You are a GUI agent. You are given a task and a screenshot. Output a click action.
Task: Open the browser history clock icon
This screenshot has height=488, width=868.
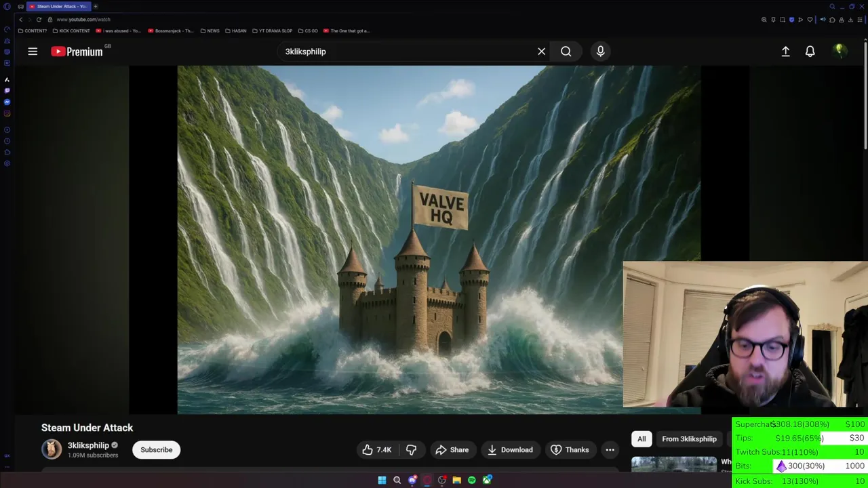[x=7, y=141]
